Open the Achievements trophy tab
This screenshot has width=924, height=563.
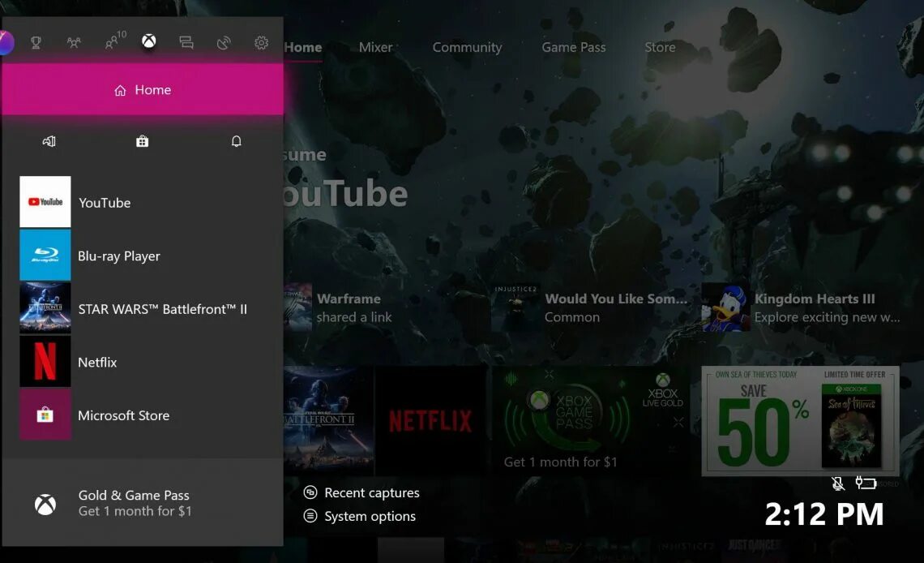pyautogui.click(x=36, y=42)
